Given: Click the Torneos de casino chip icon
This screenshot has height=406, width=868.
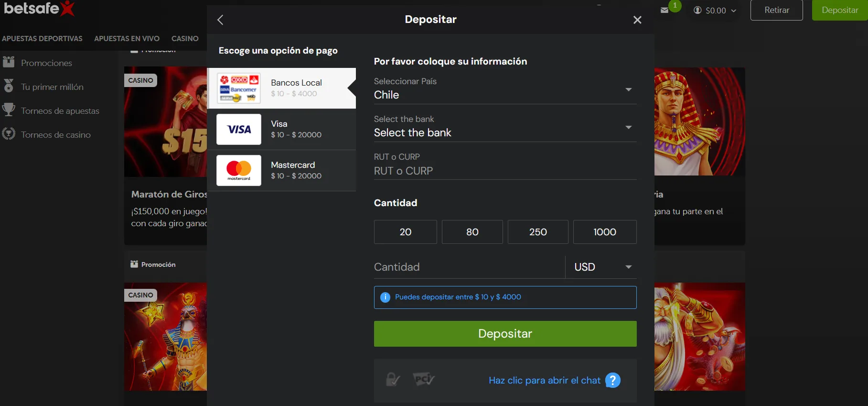Looking at the screenshot, I should coord(9,134).
